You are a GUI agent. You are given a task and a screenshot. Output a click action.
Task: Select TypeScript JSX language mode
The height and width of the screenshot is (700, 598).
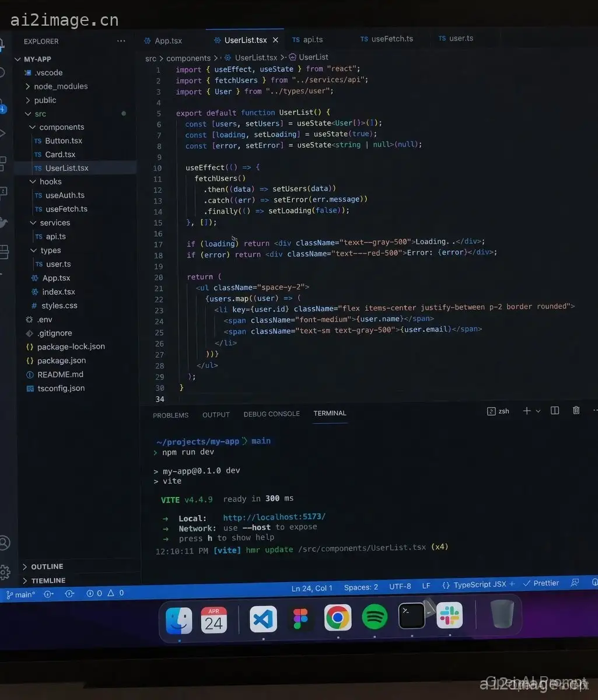click(x=480, y=584)
